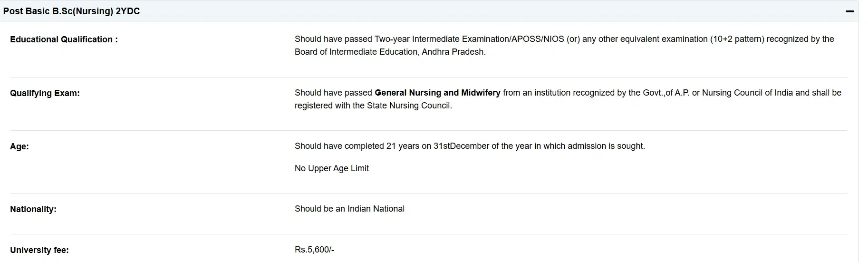Click the 31stDecember date text
Image resolution: width=868 pixels, height=262 pixels.
(x=461, y=146)
